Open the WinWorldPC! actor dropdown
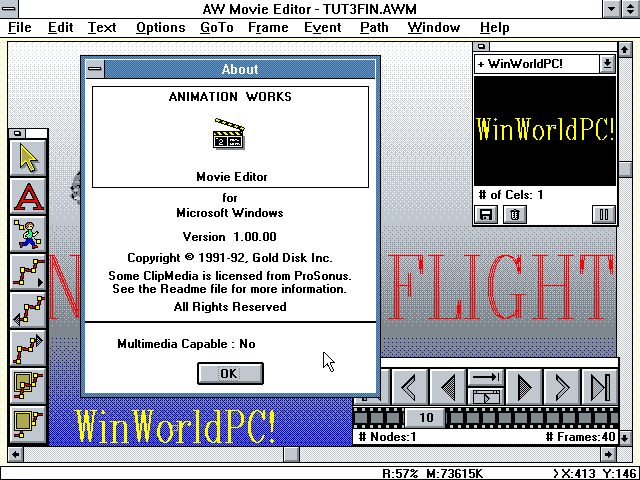This screenshot has width=640, height=480. 607,64
